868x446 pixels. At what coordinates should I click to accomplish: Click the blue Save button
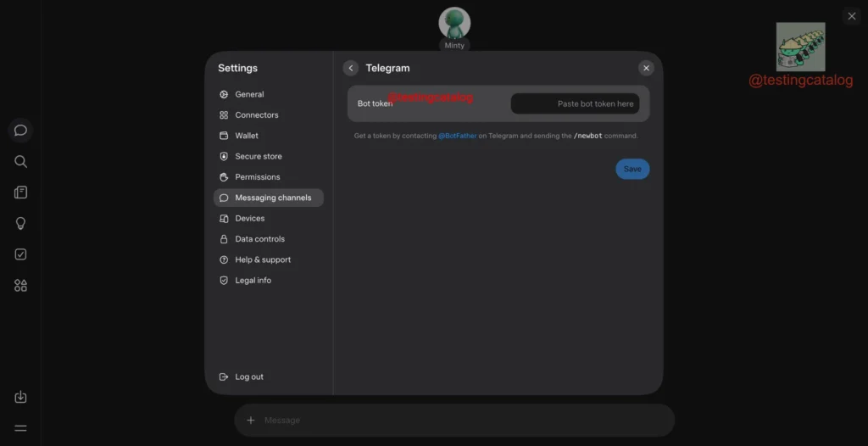(632, 169)
